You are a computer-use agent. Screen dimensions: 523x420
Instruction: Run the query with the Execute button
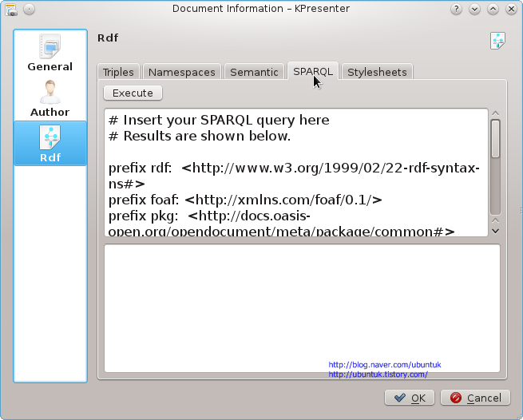click(x=133, y=93)
